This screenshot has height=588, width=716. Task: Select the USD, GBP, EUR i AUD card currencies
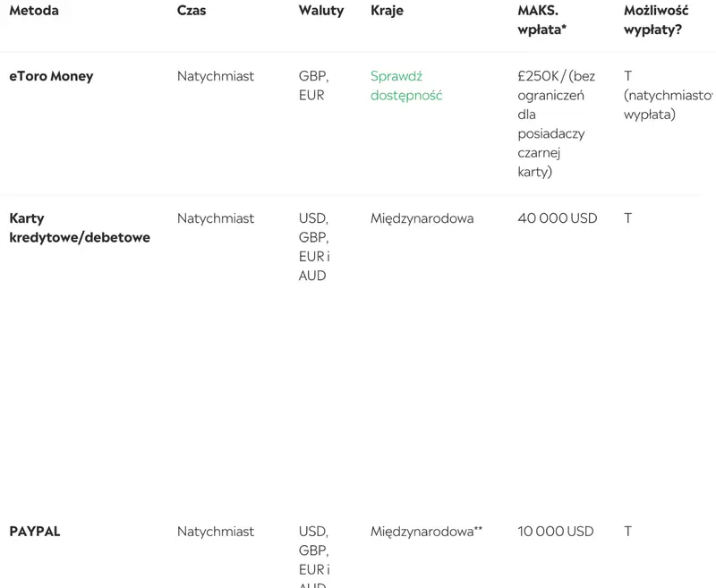coord(313,247)
